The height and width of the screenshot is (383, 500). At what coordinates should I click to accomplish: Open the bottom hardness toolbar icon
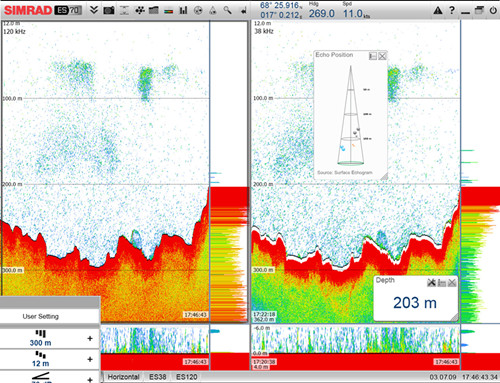(x=154, y=11)
